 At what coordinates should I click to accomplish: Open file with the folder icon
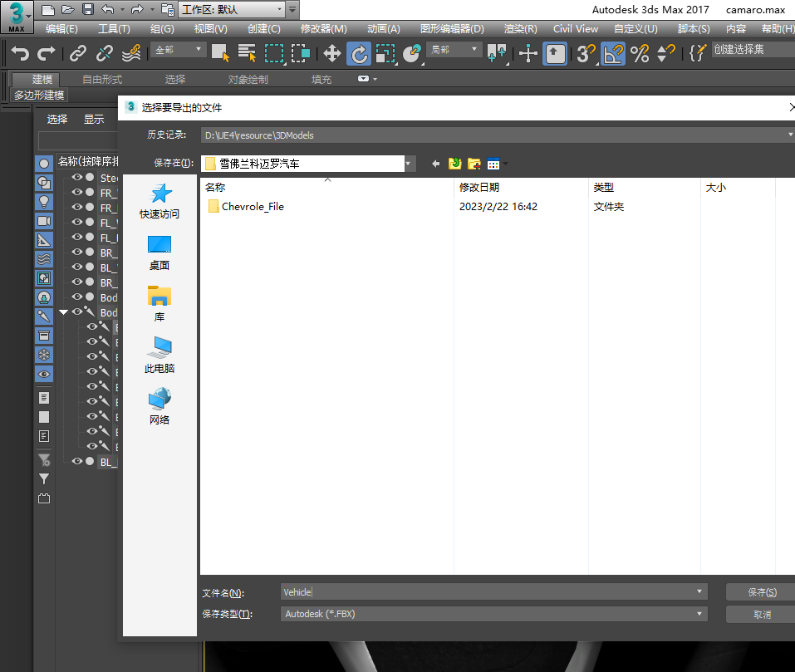[x=67, y=9]
